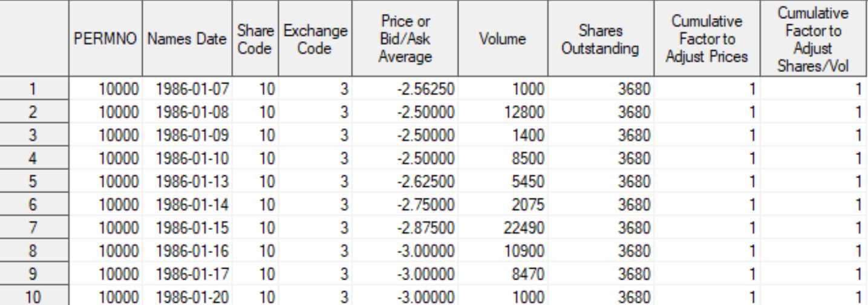Select Cumulative Factor to Adjust Prices header
Image resolution: width=868 pixels, height=305 pixels.
[x=707, y=39]
